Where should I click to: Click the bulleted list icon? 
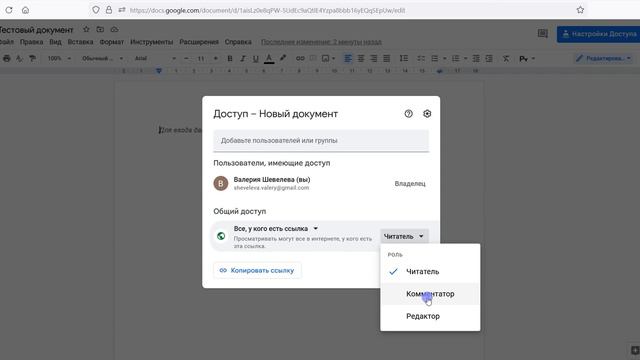435,59
